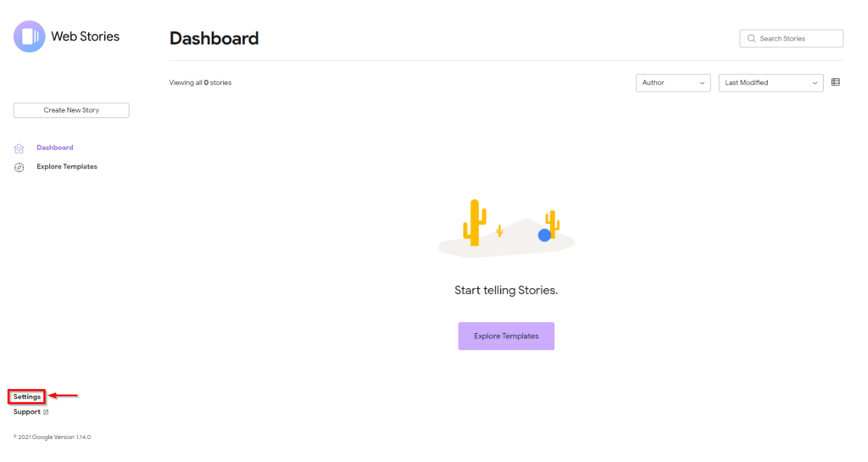
Task: Open the Settings link
Action: (x=26, y=397)
